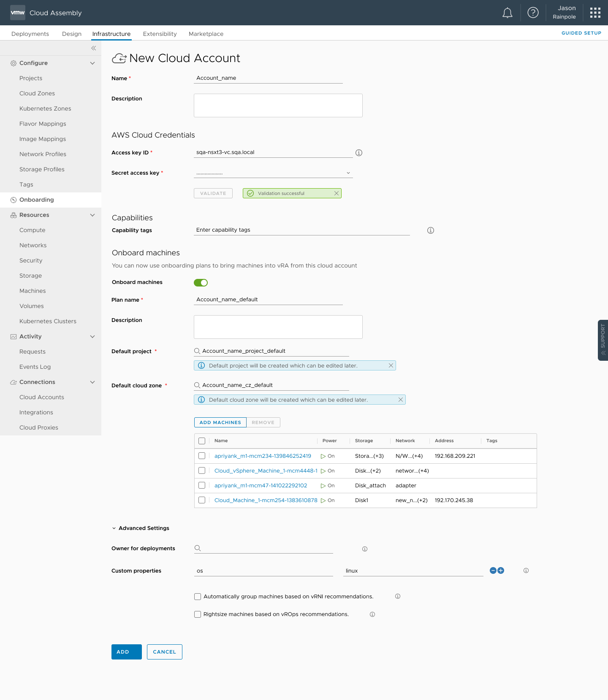
Task: Open Events Log in the sidebar
Action: [x=35, y=367]
